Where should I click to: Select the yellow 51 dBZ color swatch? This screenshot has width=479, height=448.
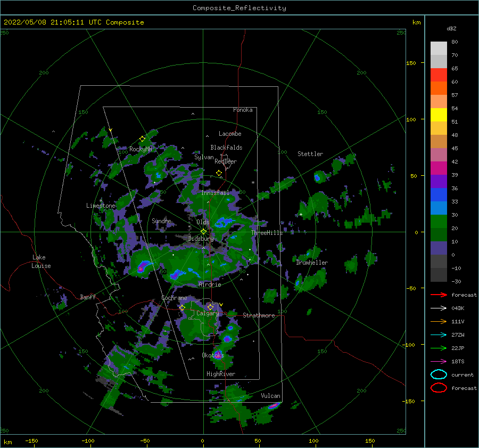439,115
